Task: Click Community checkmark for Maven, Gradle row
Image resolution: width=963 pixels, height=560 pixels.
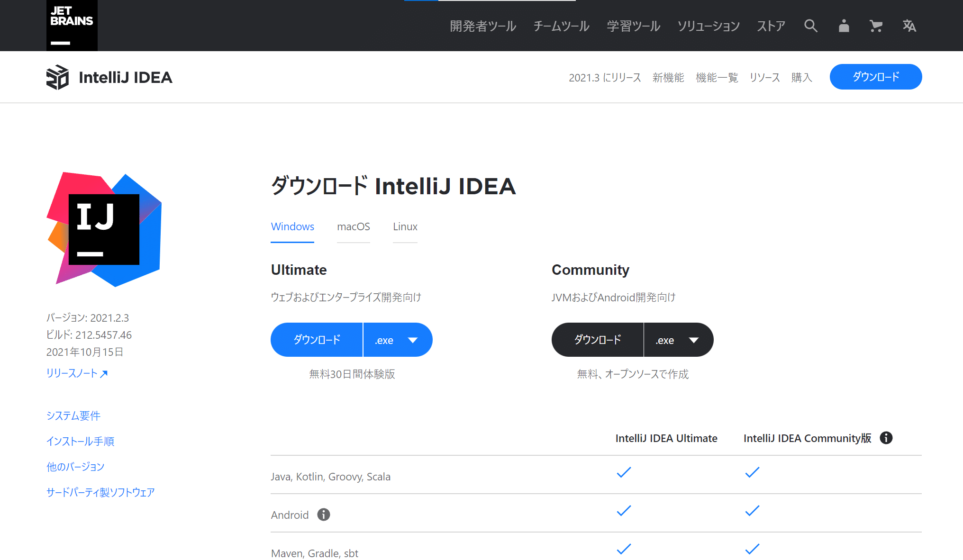Action: [x=752, y=549]
